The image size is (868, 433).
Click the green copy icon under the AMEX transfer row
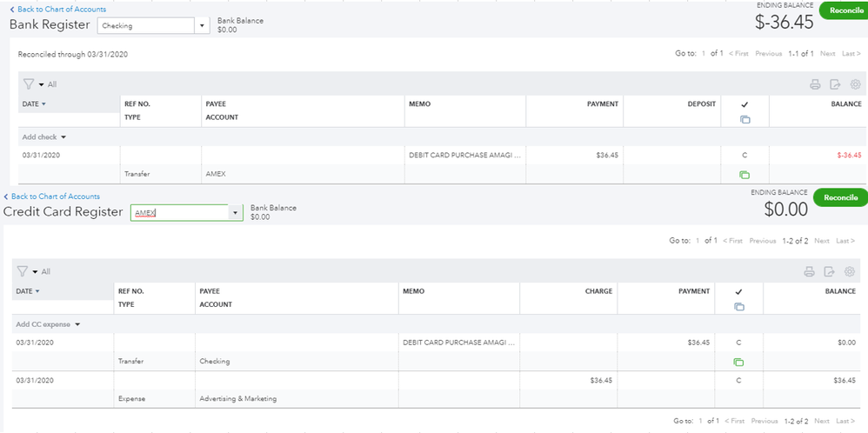coord(744,175)
